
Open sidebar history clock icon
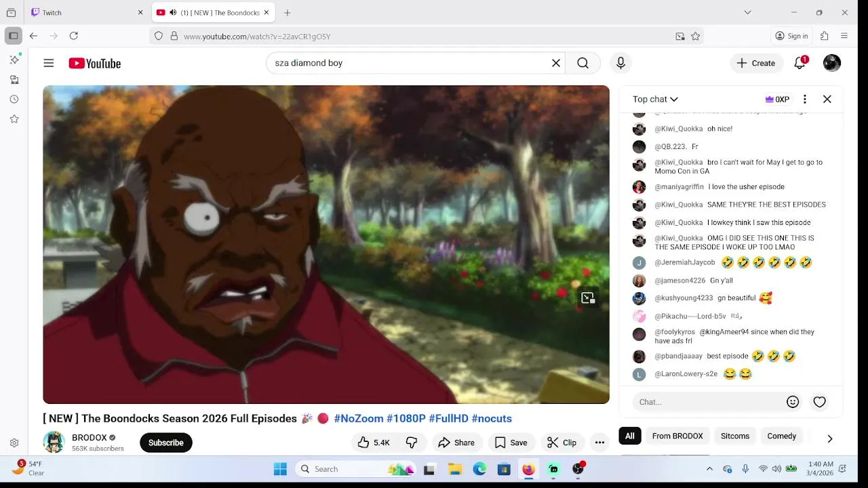(x=14, y=99)
